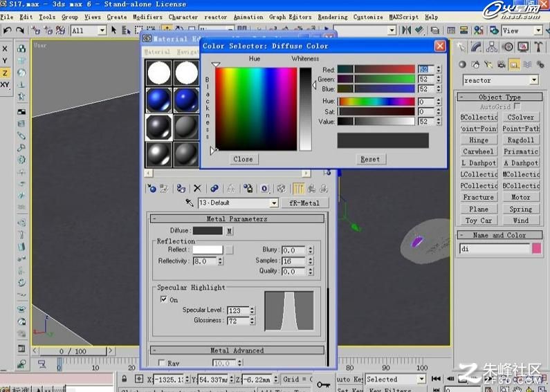Open the Rendering menu
This screenshot has height=392, width=550.
tap(333, 17)
